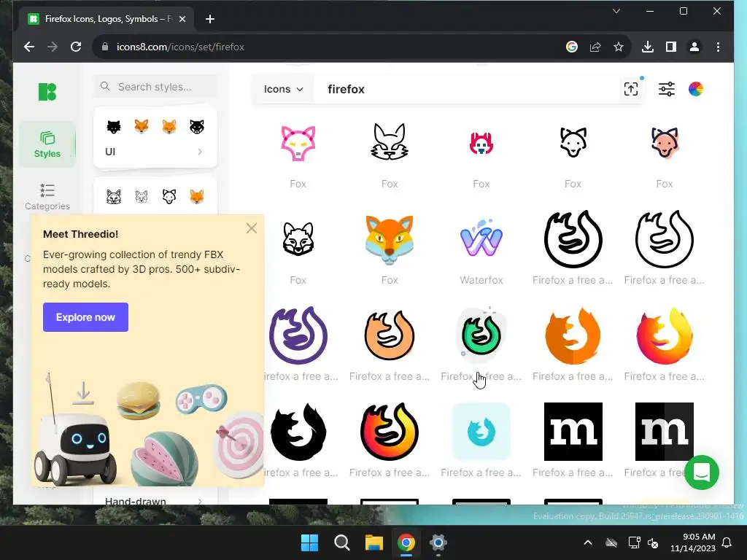Open the recolor color wheel

[695, 89]
